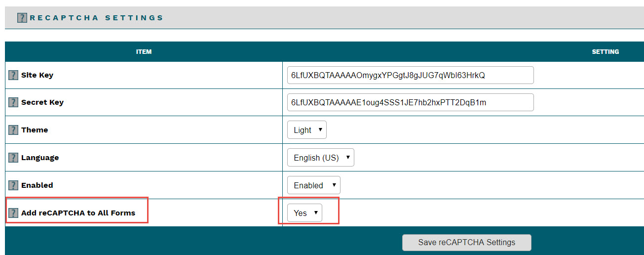Click into the Site Key text field

pyautogui.click(x=410, y=75)
